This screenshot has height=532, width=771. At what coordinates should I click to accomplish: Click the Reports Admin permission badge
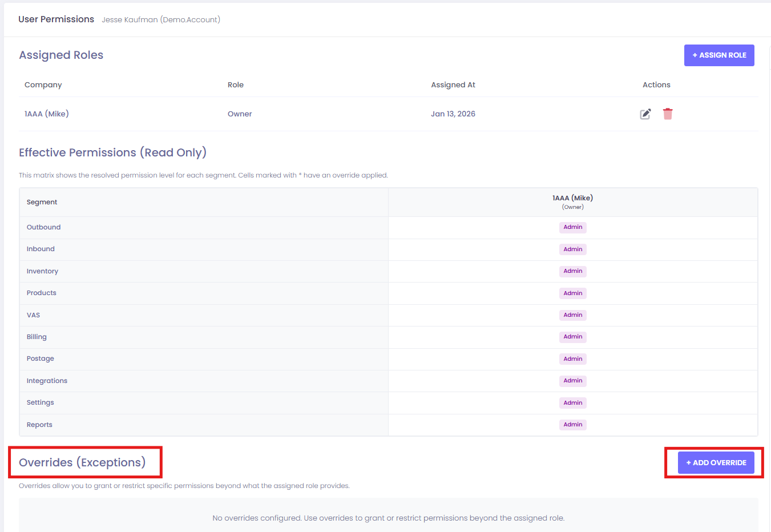572,425
